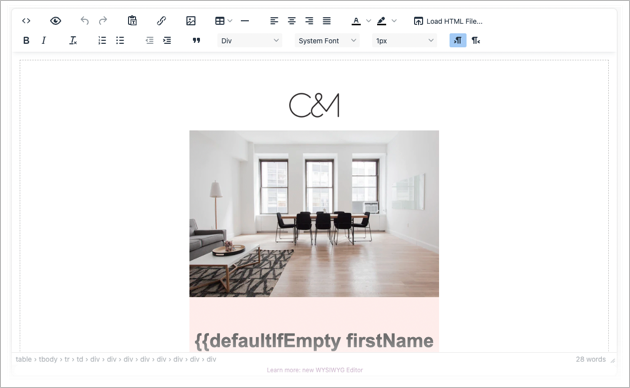This screenshot has height=388, width=630.
Task: Click the editor resize handle corner
Action: point(612,360)
